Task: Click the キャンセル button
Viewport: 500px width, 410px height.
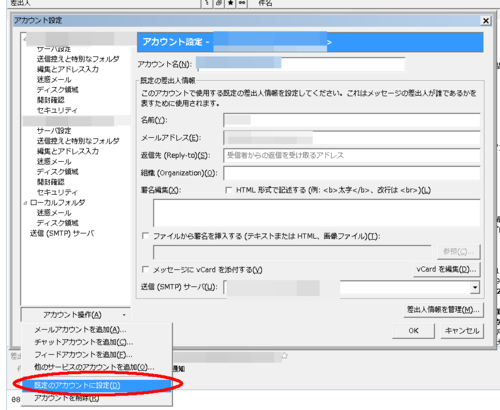Action: pos(462,331)
